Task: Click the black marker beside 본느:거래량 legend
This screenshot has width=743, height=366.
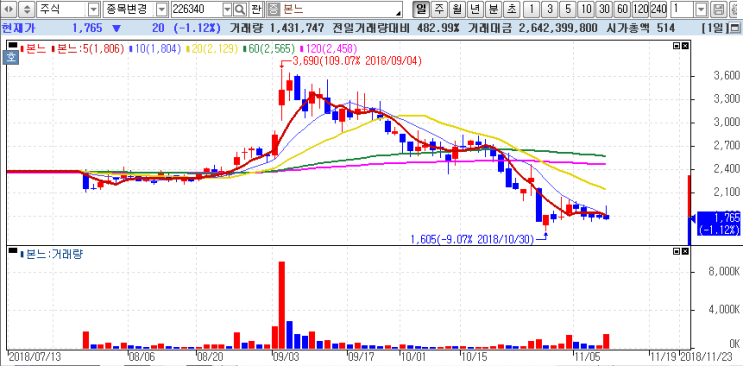Action: point(13,250)
